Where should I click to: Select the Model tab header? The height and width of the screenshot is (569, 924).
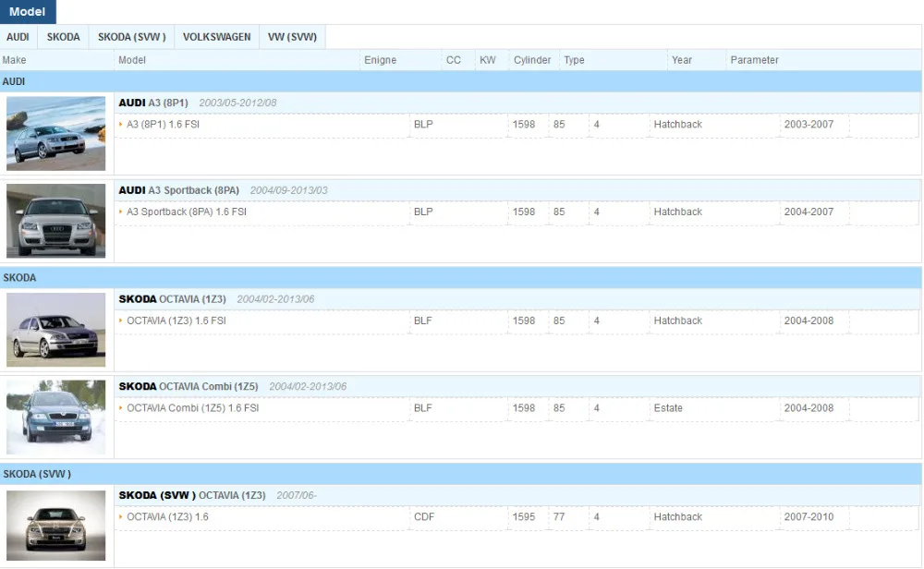pyautogui.click(x=28, y=12)
